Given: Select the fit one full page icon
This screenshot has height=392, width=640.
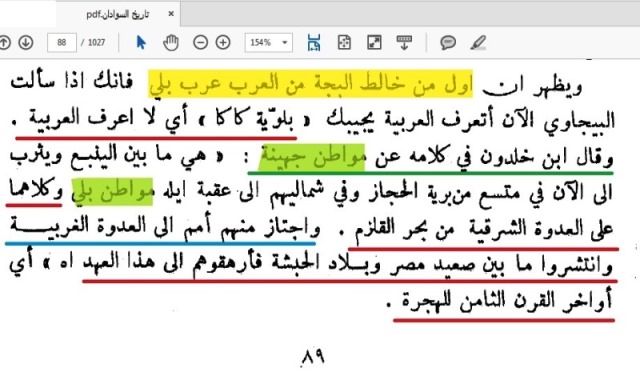Looking at the screenshot, I should pos(344,42).
